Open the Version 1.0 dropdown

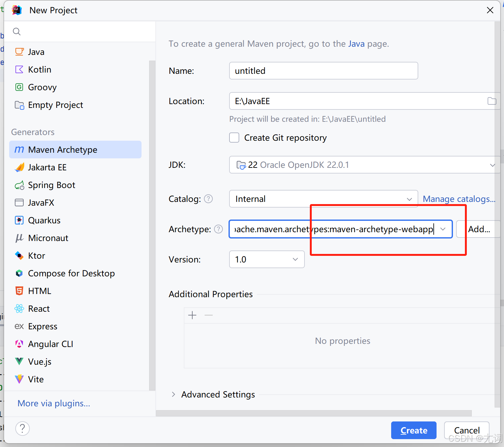coord(267,259)
